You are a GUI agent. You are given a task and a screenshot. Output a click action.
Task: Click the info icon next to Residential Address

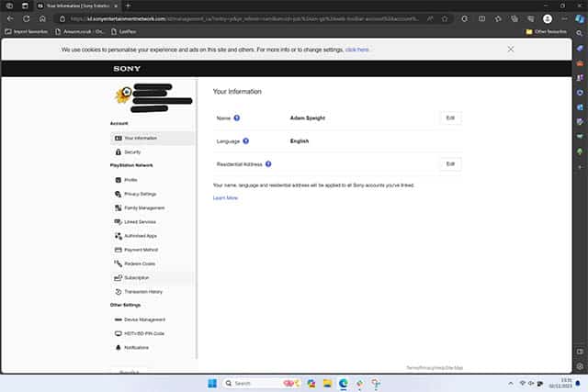[268, 164]
